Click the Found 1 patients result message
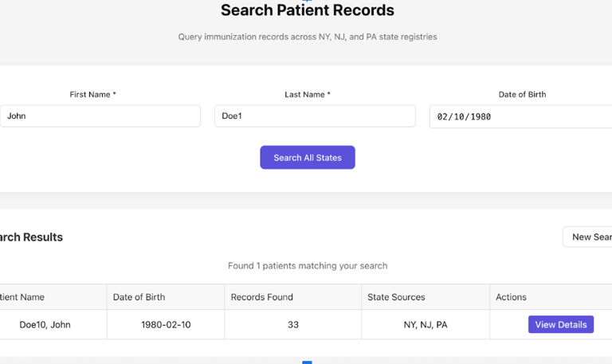The image size is (612, 364). click(x=307, y=265)
